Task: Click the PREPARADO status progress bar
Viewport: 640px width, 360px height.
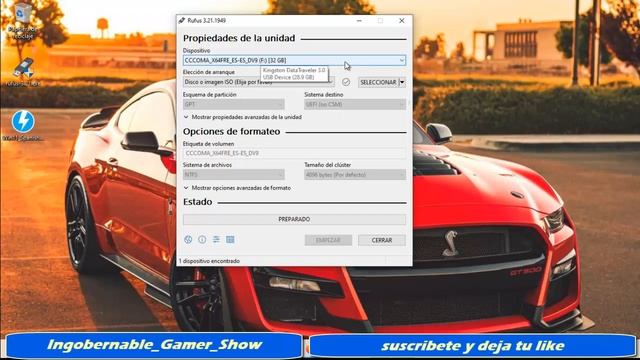Action: 294,220
